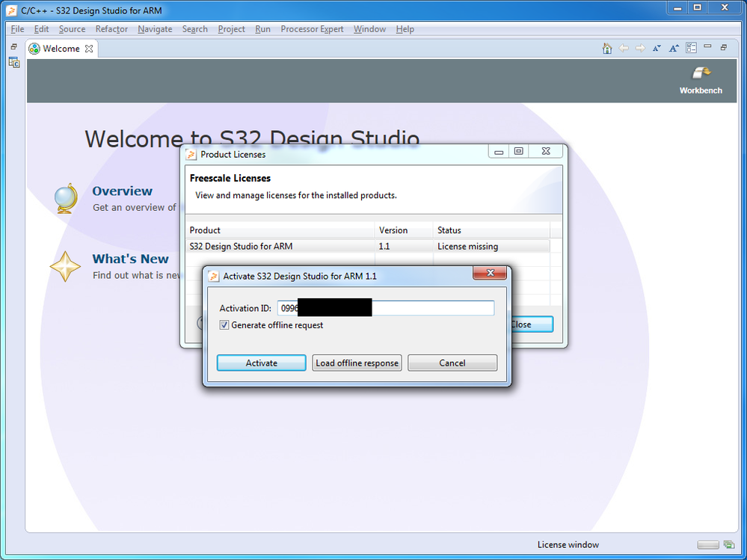
Task: Click the What's New star icon
Action: coord(65,267)
